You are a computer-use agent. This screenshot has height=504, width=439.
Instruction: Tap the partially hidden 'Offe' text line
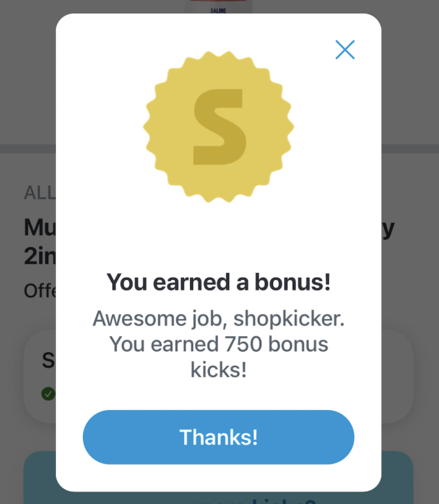[39, 290]
